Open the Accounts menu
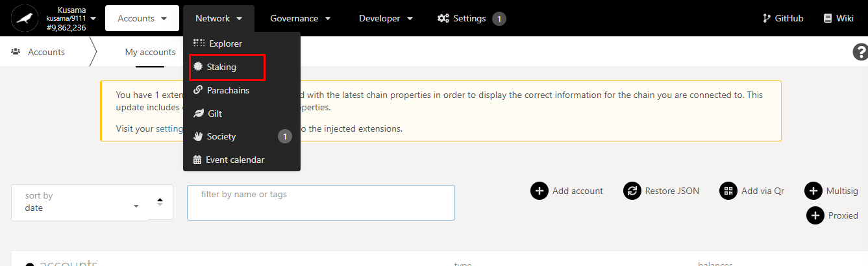This screenshot has width=868, height=266. coord(142,18)
